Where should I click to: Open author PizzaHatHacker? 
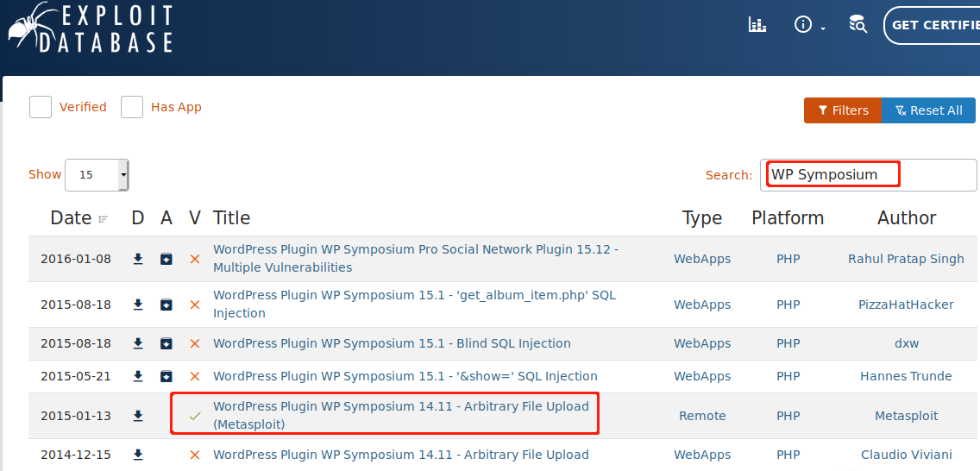click(x=906, y=305)
